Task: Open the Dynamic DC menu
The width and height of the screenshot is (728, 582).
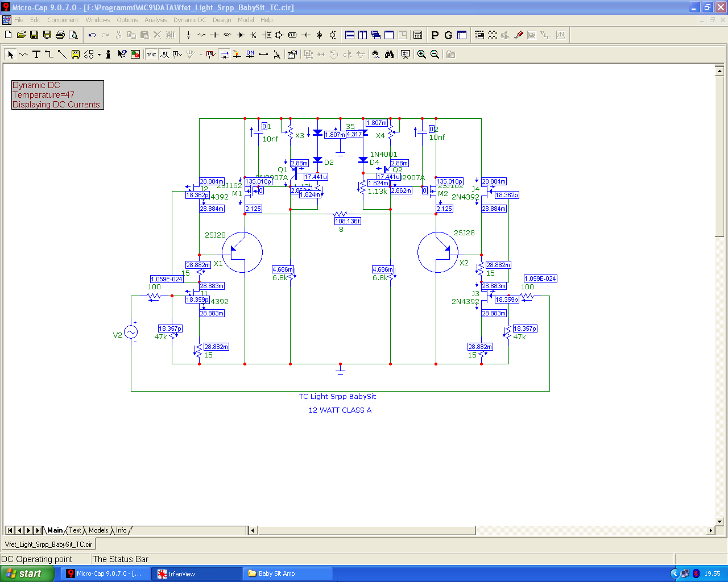Action: (190, 20)
